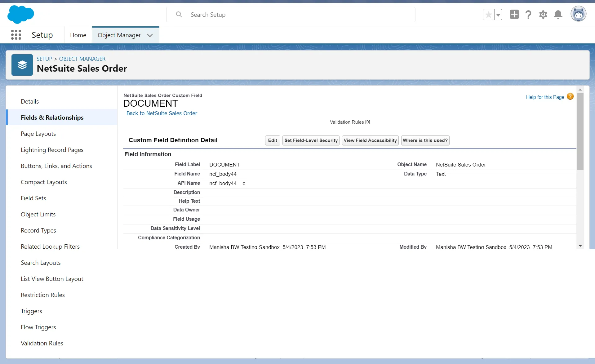This screenshot has width=595, height=364.
Task: Expand the Object Manager tab chevron
Action: point(150,35)
